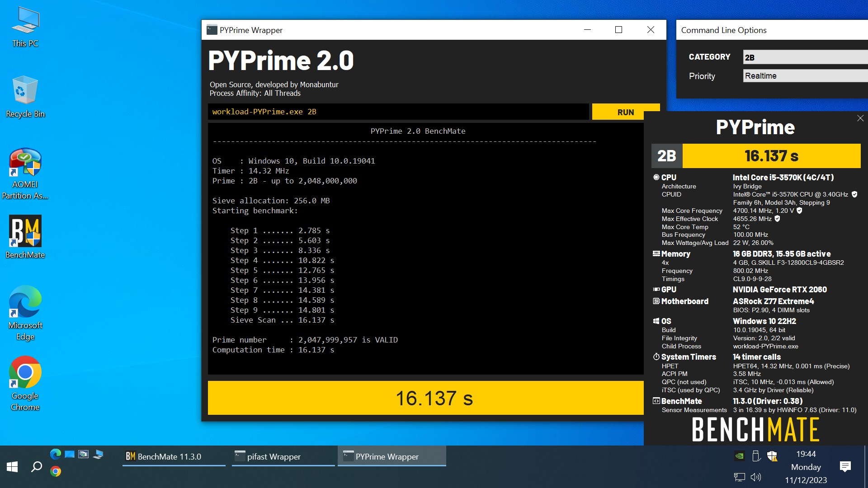868x488 pixels.
Task: Click NVIDIA GeForce RTX 2060 text
Action: point(780,290)
